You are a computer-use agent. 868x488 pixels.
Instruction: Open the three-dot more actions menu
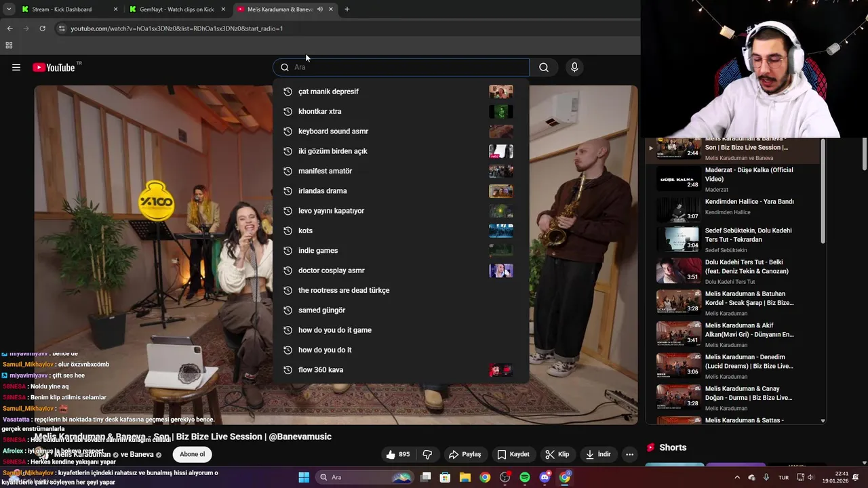click(630, 454)
